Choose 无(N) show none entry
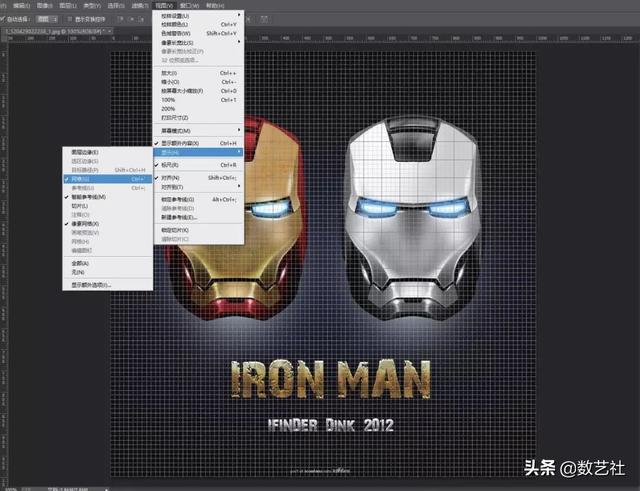The image size is (640, 491). tap(108, 272)
